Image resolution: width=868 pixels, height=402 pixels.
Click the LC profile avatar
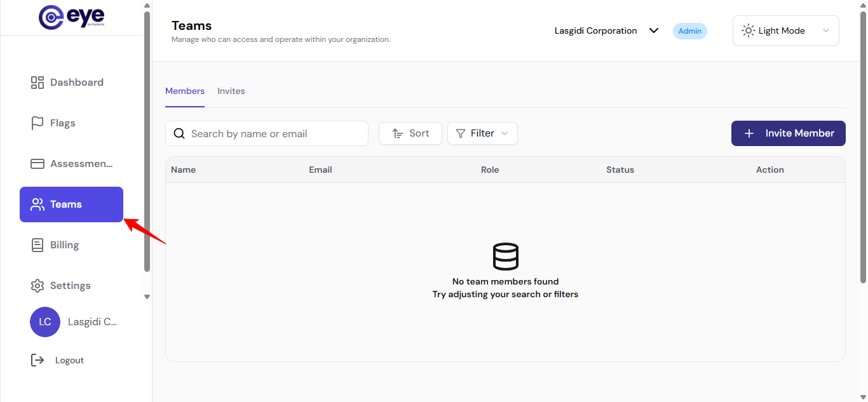pyautogui.click(x=45, y=322)
